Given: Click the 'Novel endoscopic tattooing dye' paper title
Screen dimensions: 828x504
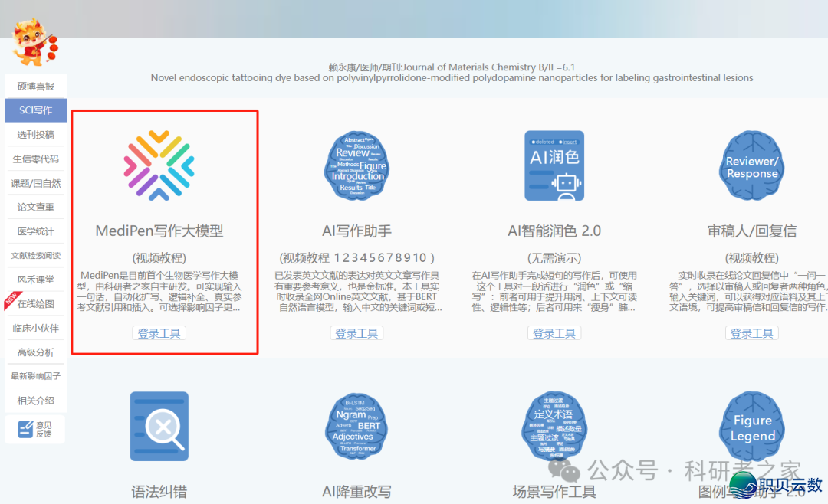Looking at the screenshot, I should coord(452,77).
